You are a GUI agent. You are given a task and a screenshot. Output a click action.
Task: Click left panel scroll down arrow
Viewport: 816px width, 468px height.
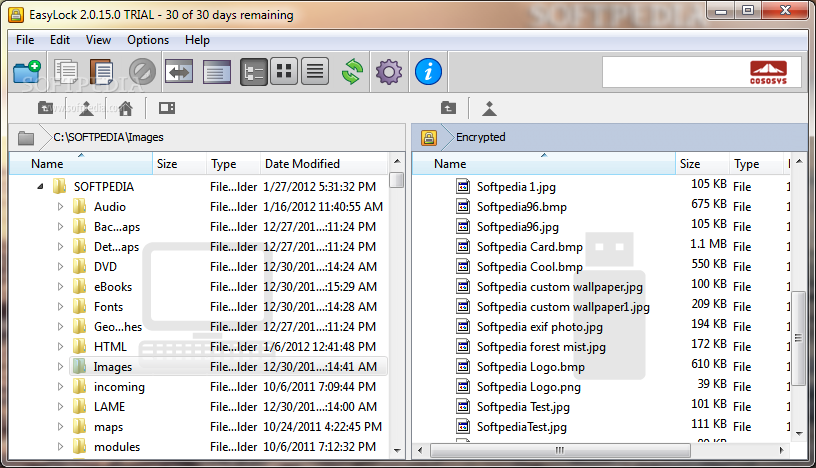397,450
